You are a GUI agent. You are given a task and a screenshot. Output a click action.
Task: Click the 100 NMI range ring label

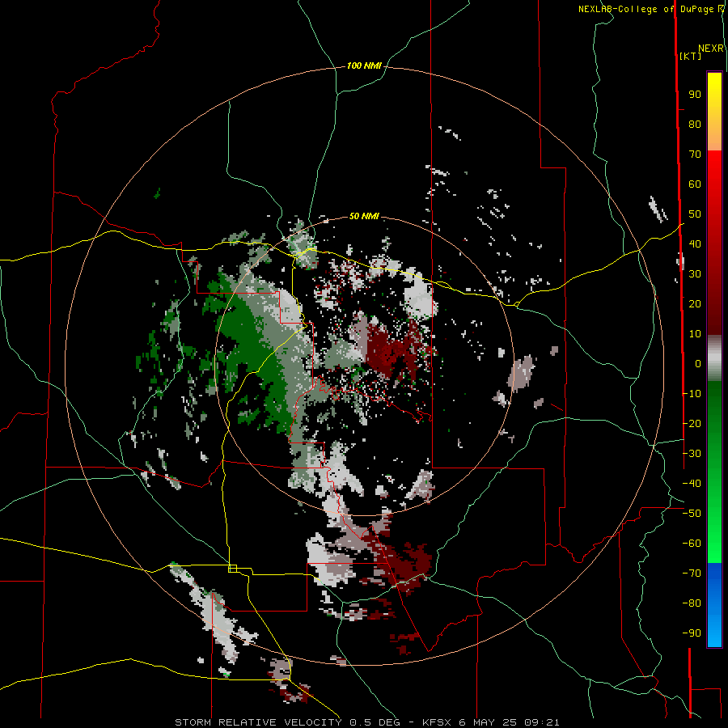[x=364, y=66]
